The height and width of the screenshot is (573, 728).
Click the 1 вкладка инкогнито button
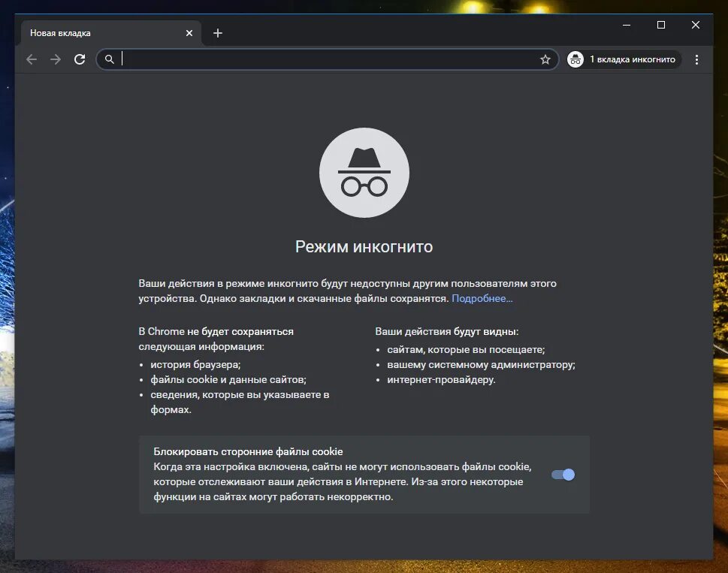pos(624,59)
